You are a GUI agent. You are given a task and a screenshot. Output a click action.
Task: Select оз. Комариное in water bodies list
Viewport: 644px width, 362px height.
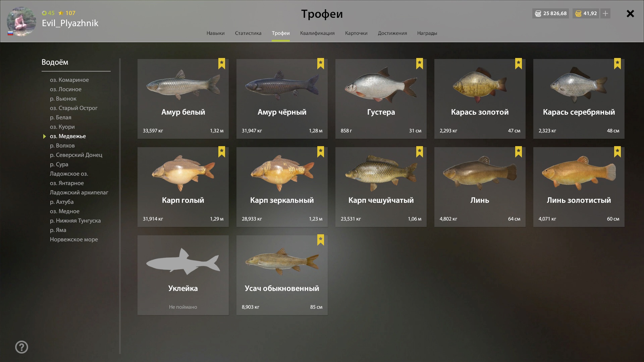69,80
